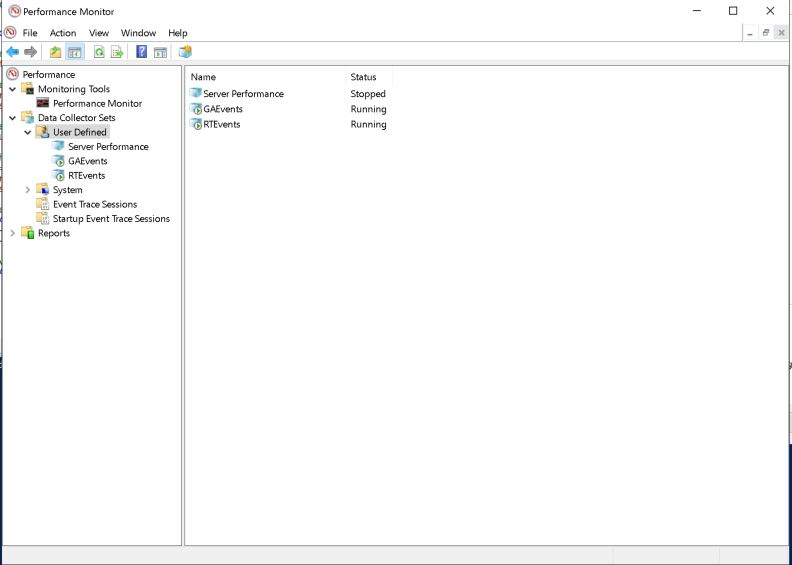
Task: Click the Monitoring Tools label
Action: tap(74, 89)
